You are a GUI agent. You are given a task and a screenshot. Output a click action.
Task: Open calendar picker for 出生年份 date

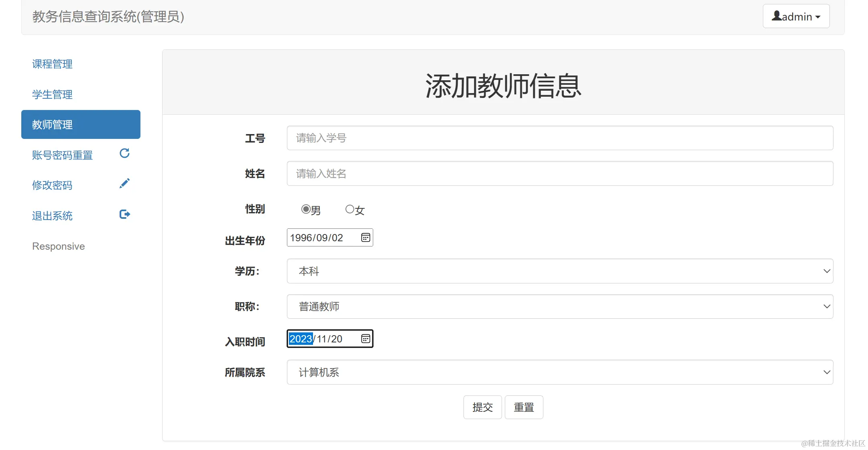tap(365, 238)
